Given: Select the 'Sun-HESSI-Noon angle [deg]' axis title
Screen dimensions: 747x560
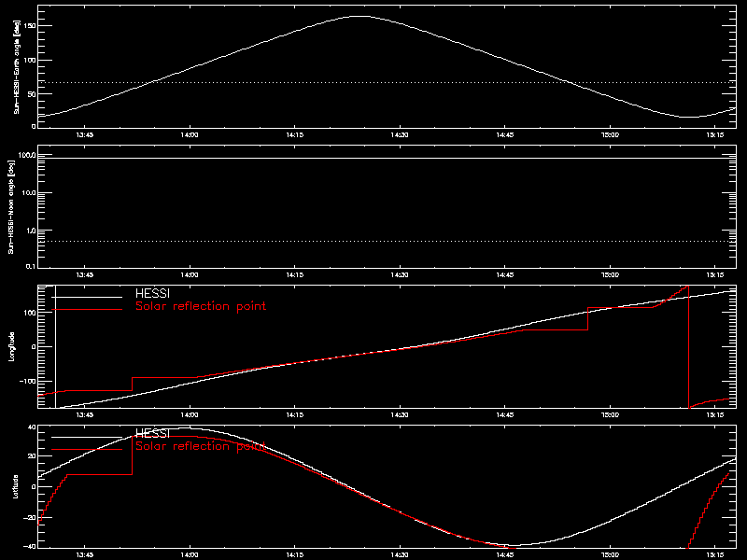Looking at the screenshot, I should [x=11, y=206].
